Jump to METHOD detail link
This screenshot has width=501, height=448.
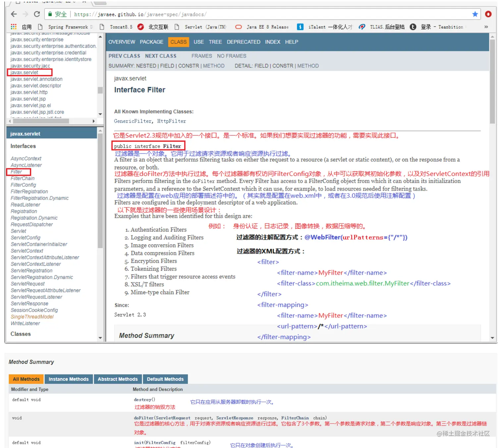coord(308,66)
